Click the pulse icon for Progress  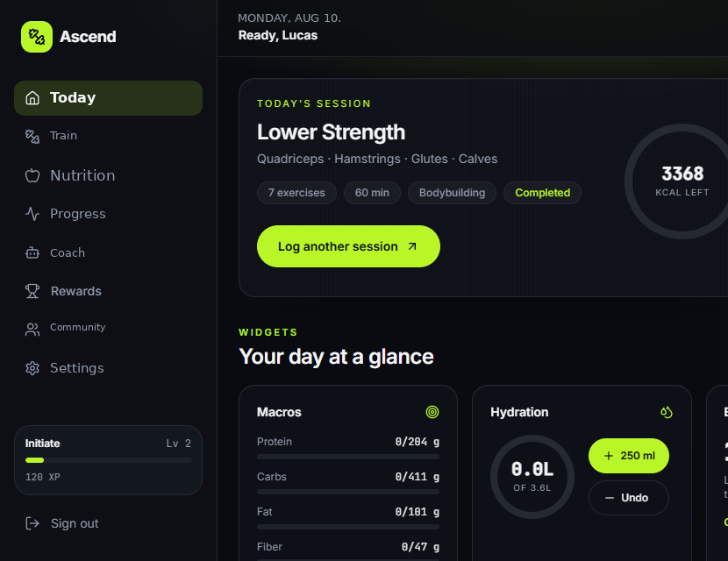pos(32,214)
